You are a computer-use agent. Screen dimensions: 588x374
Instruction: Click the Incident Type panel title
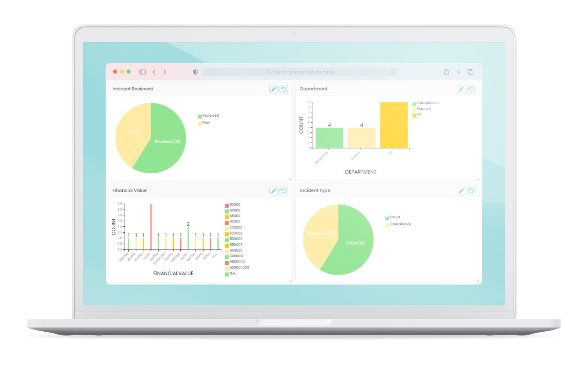(x=315, y=190)
